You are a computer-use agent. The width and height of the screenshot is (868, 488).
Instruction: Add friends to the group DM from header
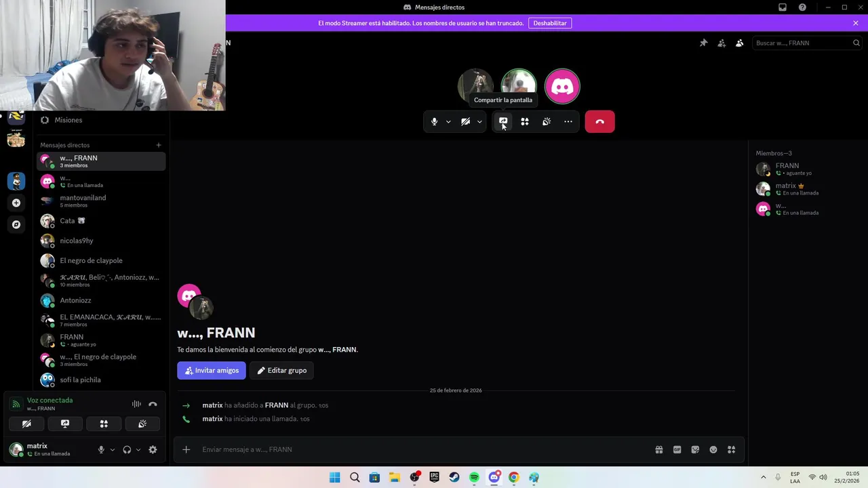point(722,43)
